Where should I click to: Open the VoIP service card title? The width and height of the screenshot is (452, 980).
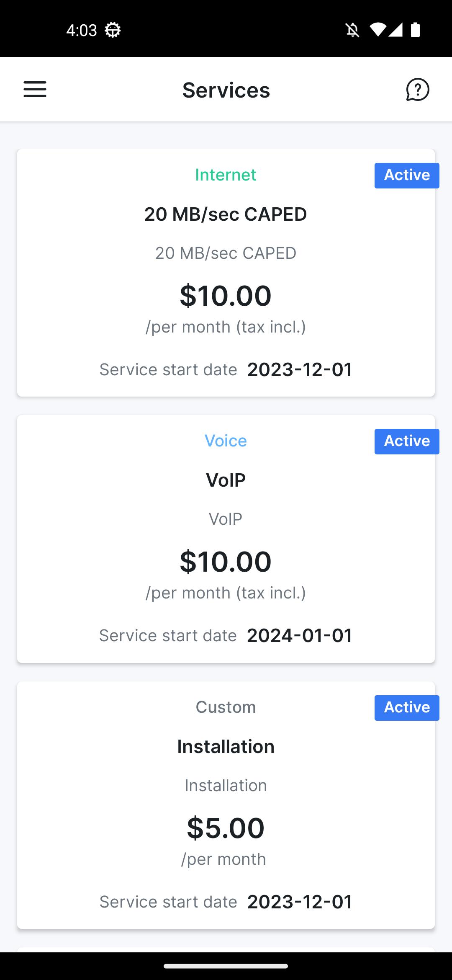[226, 480]
